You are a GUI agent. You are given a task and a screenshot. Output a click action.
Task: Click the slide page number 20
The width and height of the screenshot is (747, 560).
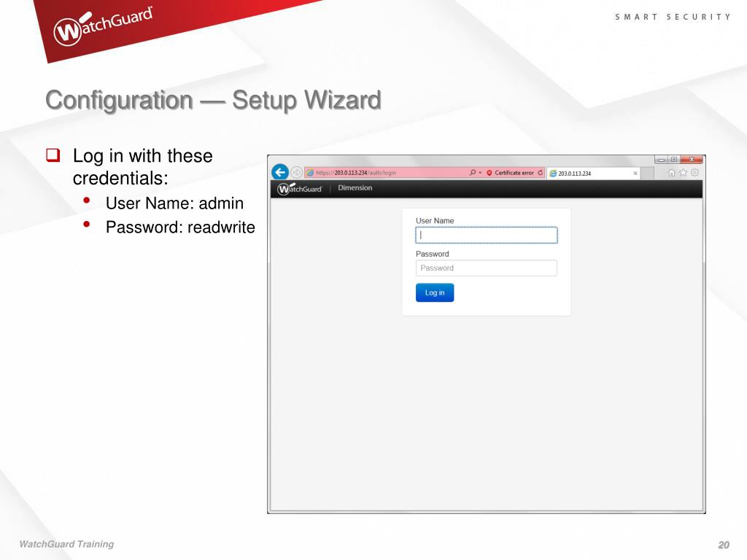724,545
